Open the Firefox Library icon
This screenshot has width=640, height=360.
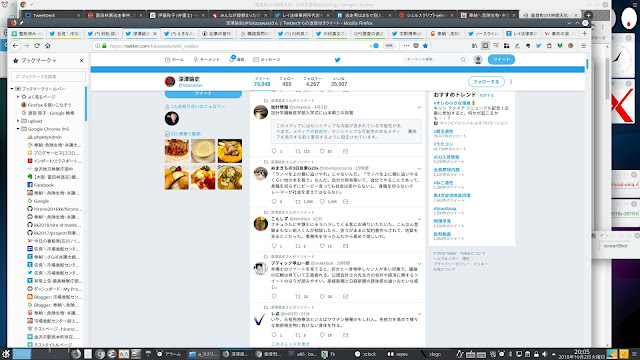click(474, 46)
